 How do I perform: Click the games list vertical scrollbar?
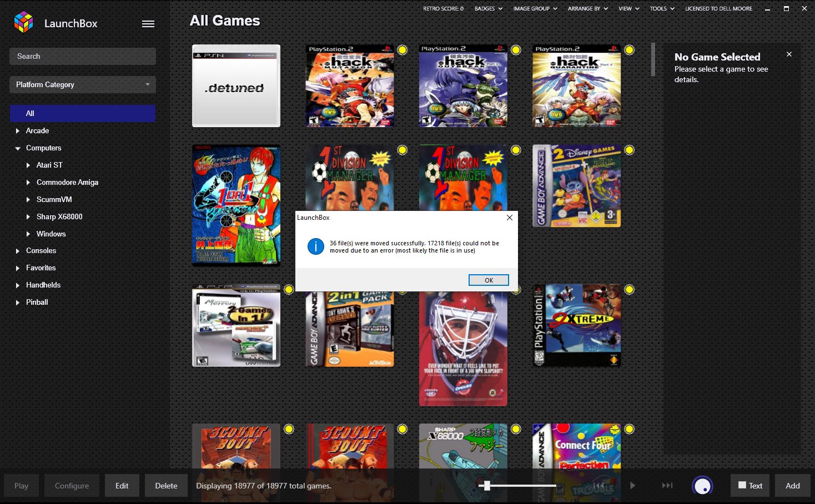pyautogui.click(x=653, y=59)
